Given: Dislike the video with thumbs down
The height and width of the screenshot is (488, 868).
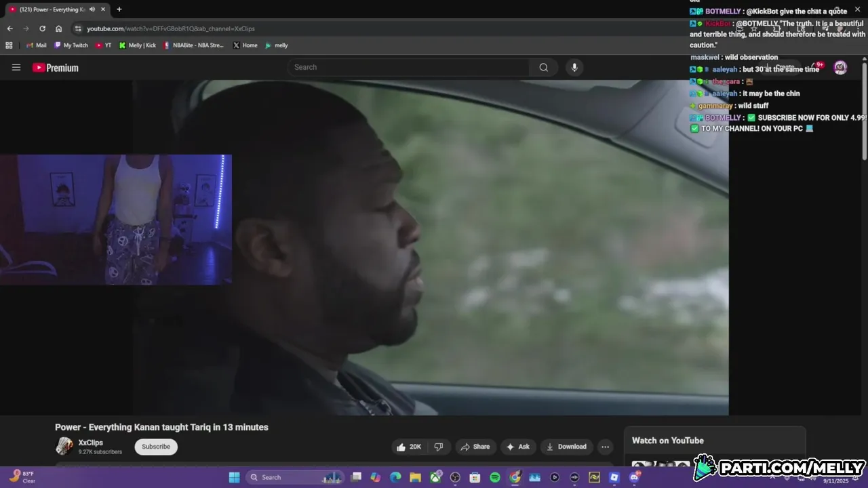Looking at the screenshot, I should 439,447.
